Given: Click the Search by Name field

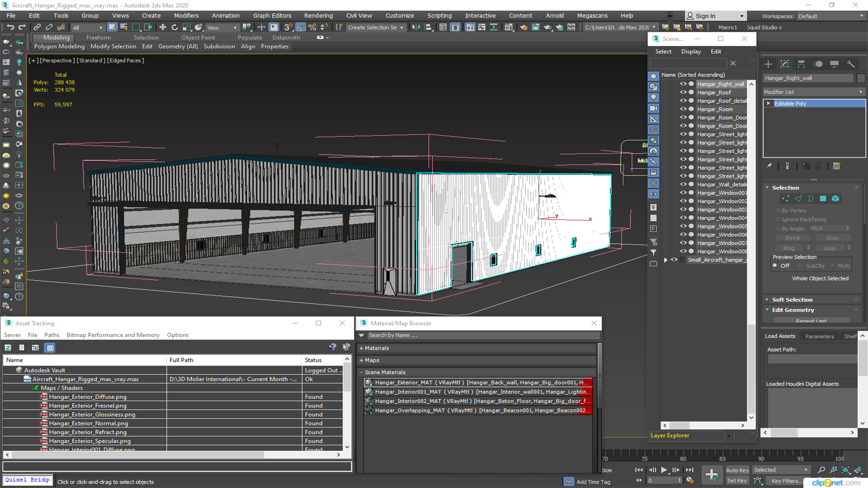Looking at the screenshot, I should [483, 335].
